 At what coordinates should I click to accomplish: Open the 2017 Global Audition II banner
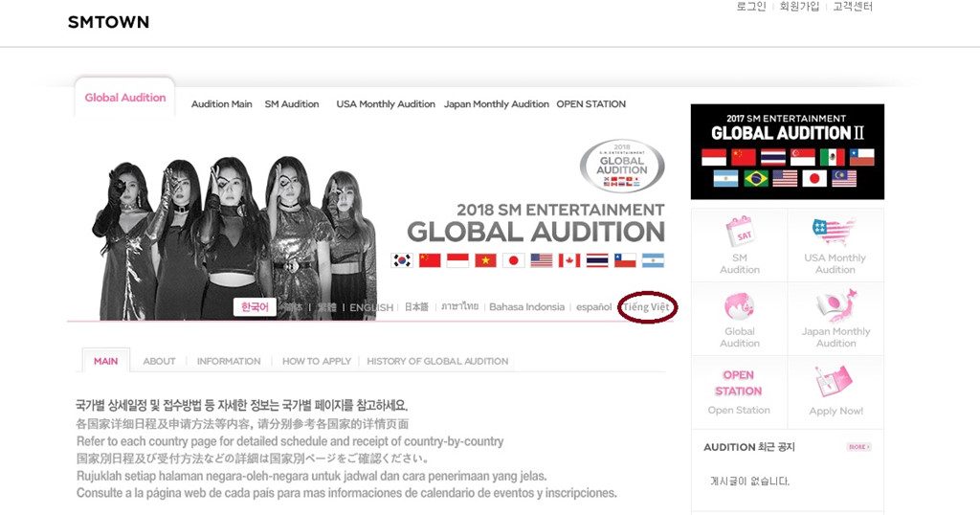[787, 152]
